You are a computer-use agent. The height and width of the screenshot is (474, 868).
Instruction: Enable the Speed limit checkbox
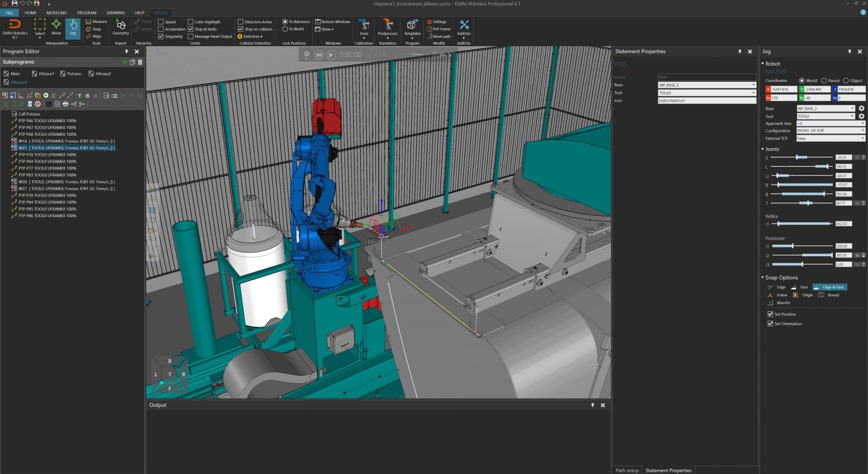[x=161, y=22]
